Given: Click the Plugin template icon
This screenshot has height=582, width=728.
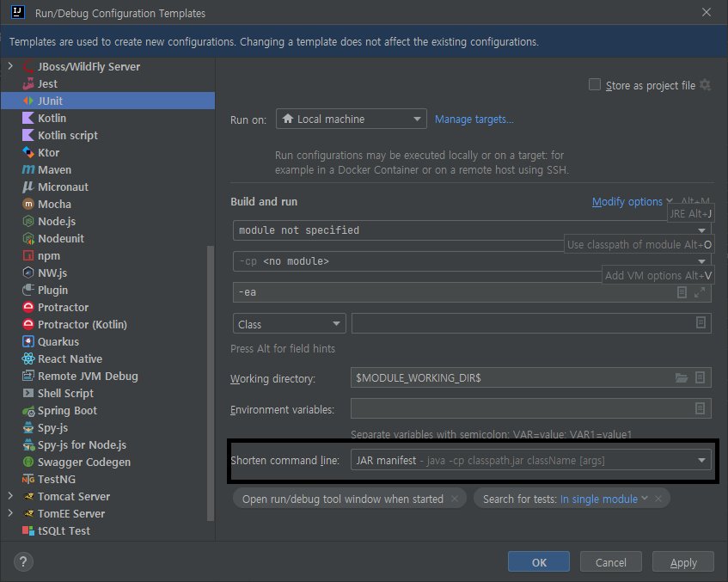Looking at the screenshot, I should point(28,290).
